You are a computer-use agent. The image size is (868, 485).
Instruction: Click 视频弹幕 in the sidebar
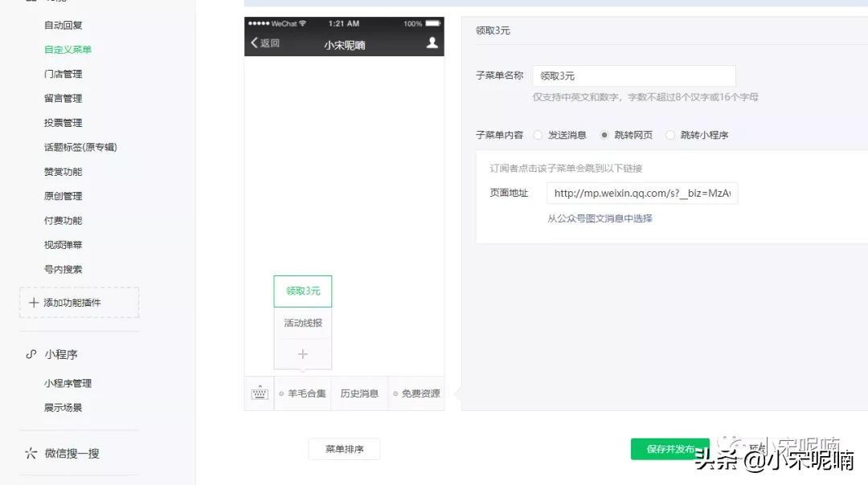(63, 244)
